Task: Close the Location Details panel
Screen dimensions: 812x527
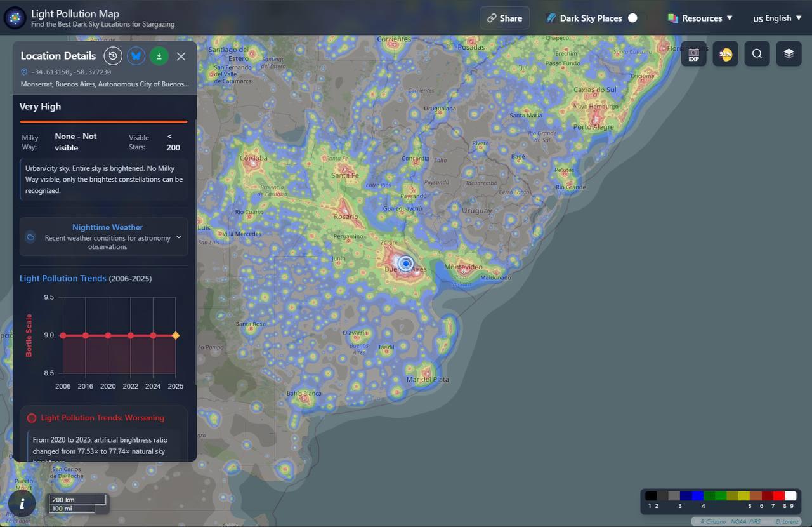Action: pos(181,57)
